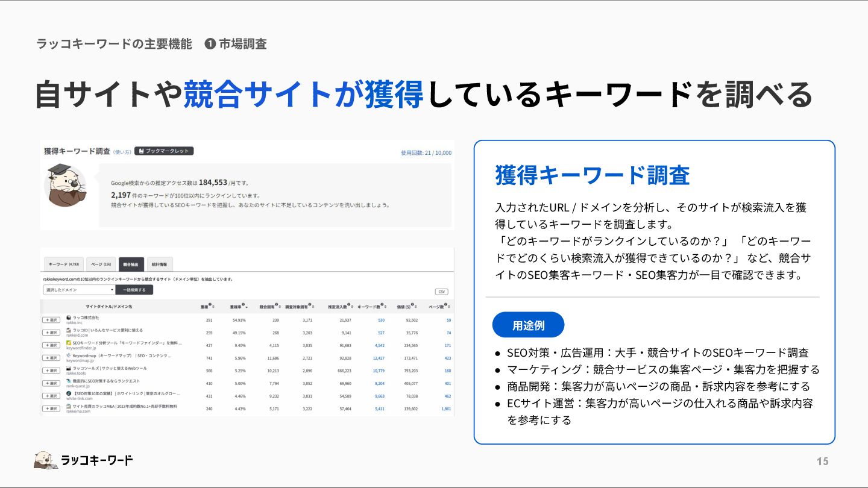Click the キーワードファインダー site favicon
The width and height of the screenshot is (868, 488).
(69, 343)
